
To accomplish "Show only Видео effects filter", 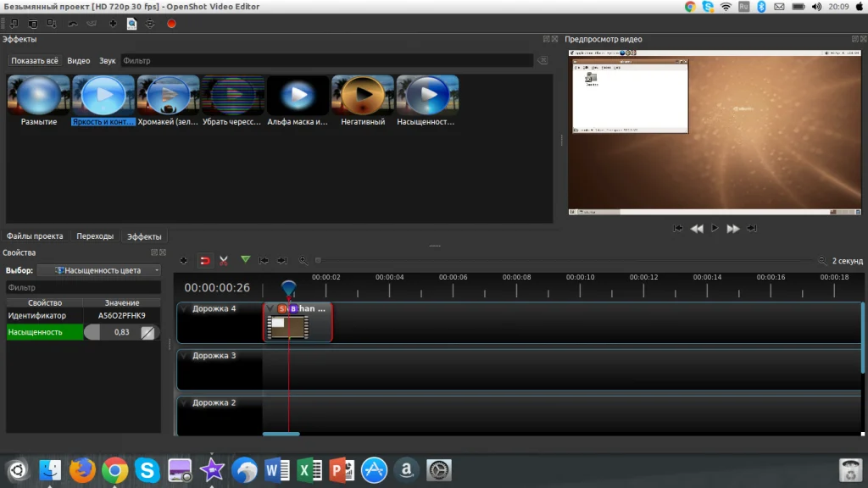I will tap(79, 61).
